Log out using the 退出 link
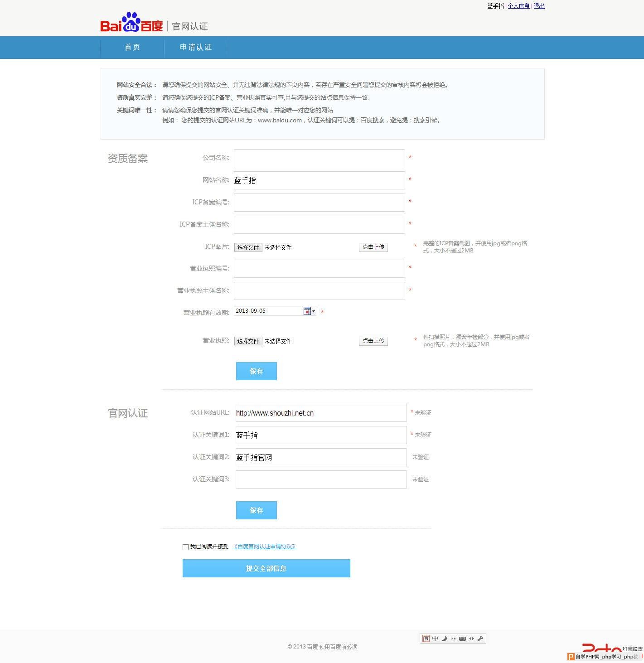This screenshot has height=663, width=644. point(539,6)
